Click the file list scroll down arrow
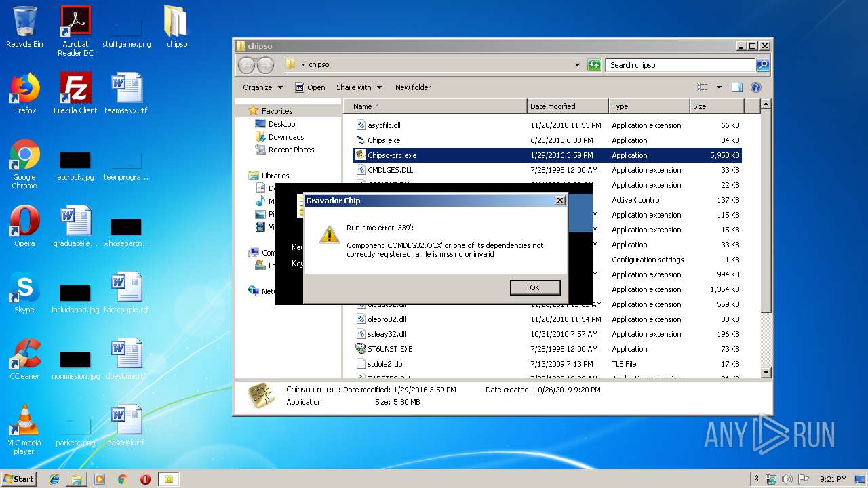The image size is (868, 488). 766,372
